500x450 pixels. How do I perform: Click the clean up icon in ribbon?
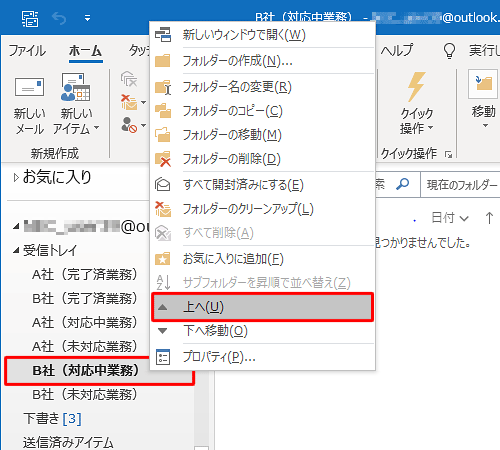129,102
